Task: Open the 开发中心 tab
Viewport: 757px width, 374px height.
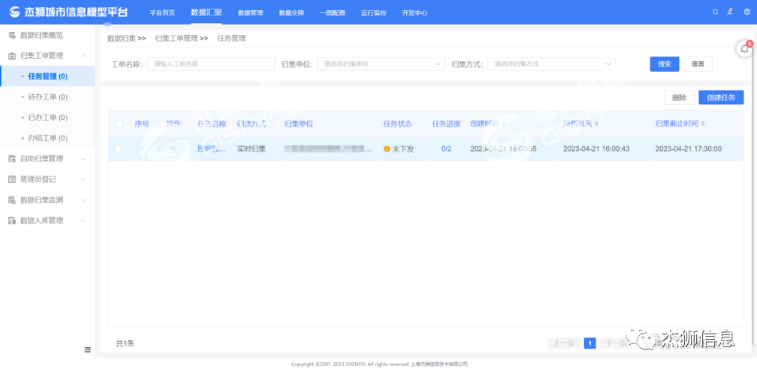Action: pos(415,13)
